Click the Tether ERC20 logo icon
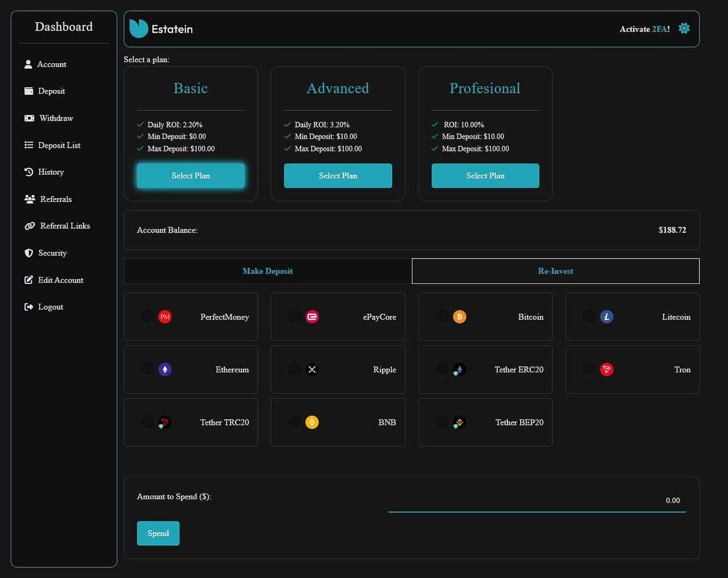Image resolution: width=728 pixels, height=578 pixels. tap(459, 370)
